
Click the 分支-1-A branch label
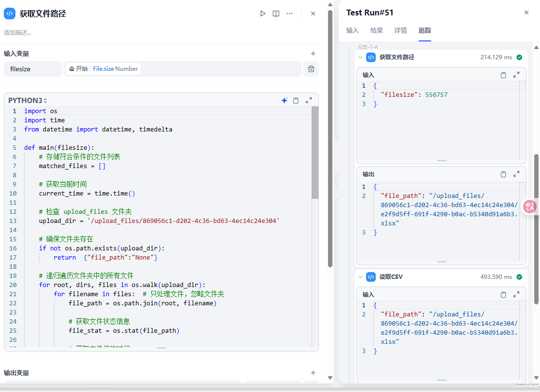pos(368,46)
